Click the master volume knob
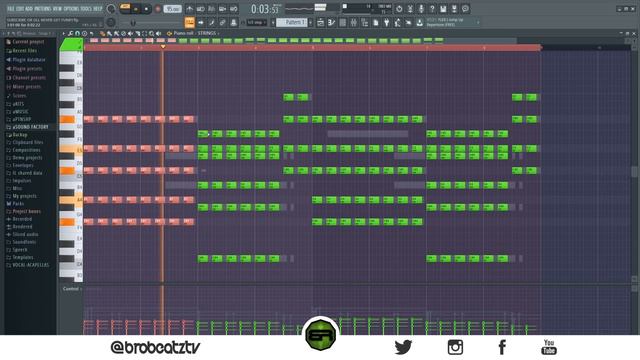 pyautogui.click(x=111, y=9)
